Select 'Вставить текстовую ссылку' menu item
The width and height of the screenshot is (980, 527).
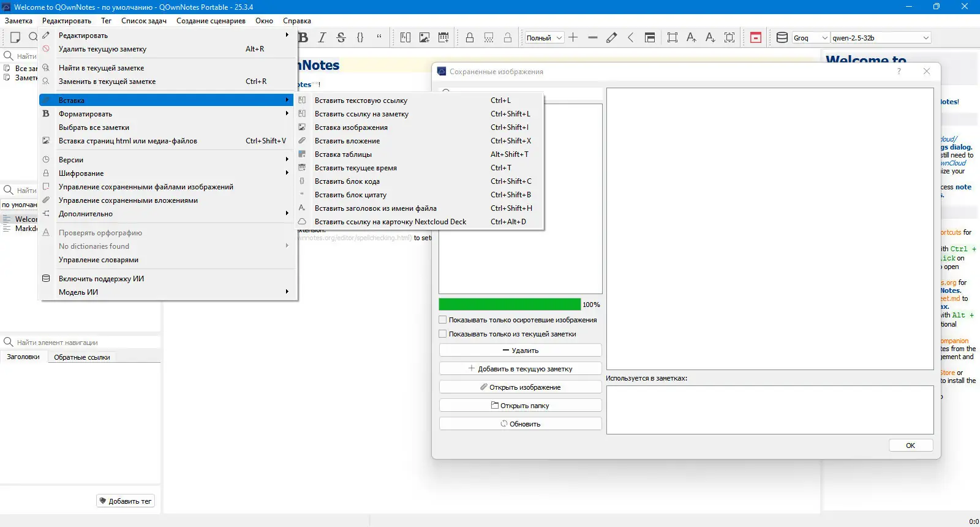click(x=420, y=100)
